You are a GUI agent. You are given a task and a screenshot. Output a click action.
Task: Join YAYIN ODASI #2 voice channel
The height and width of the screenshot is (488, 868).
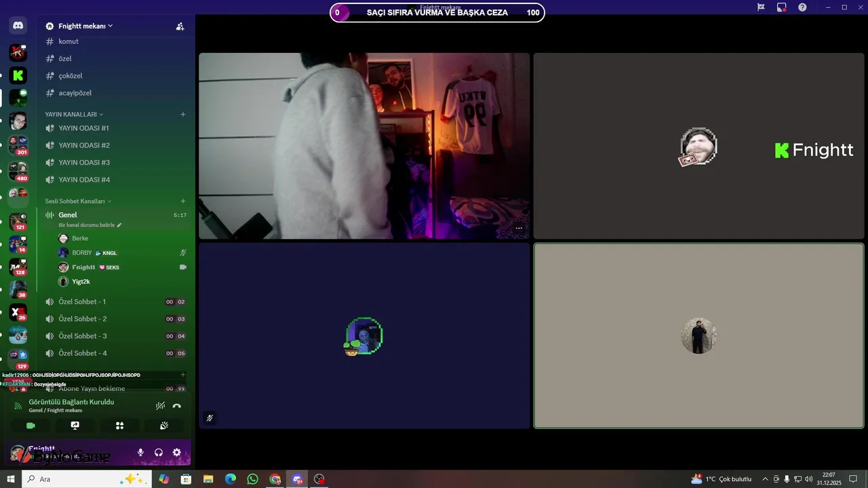point(115,145)
